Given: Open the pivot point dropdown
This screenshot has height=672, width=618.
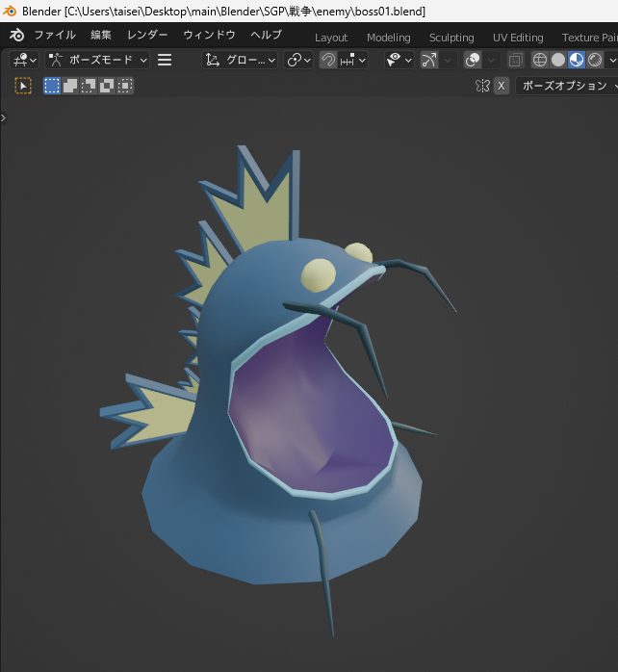Looking at the screenshot, I should point(298,60).
